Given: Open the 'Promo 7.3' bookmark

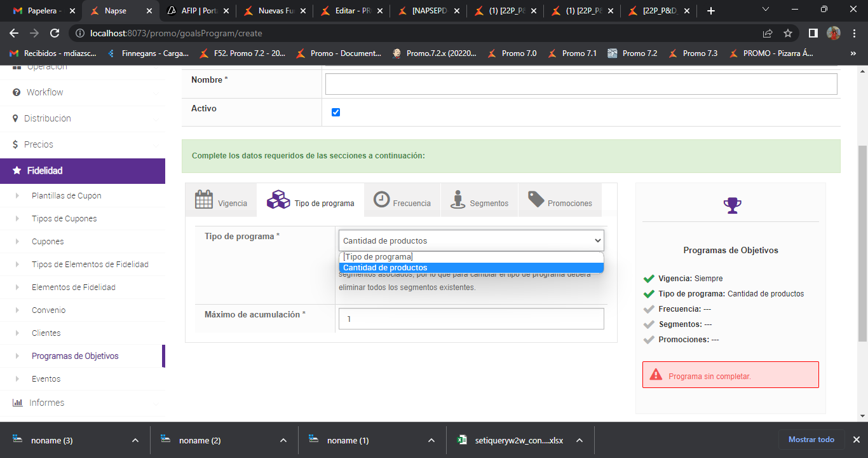Looking at the screenshot, I should [693, 53].
